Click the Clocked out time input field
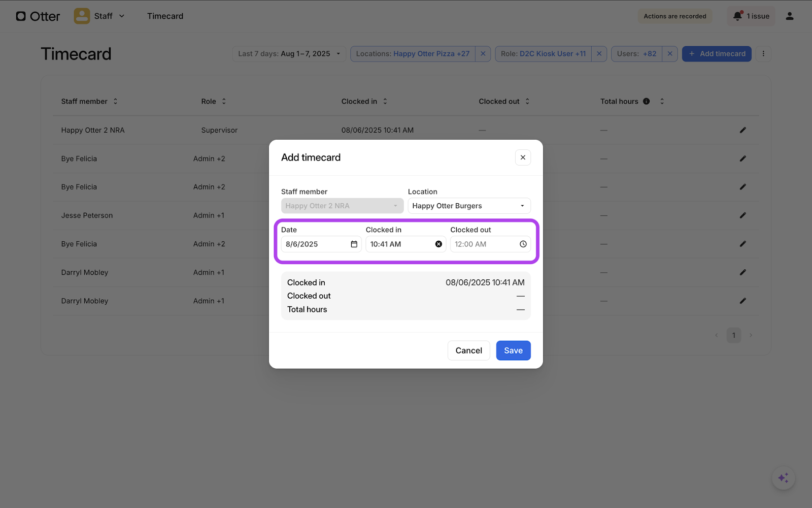 pos(482,244)
